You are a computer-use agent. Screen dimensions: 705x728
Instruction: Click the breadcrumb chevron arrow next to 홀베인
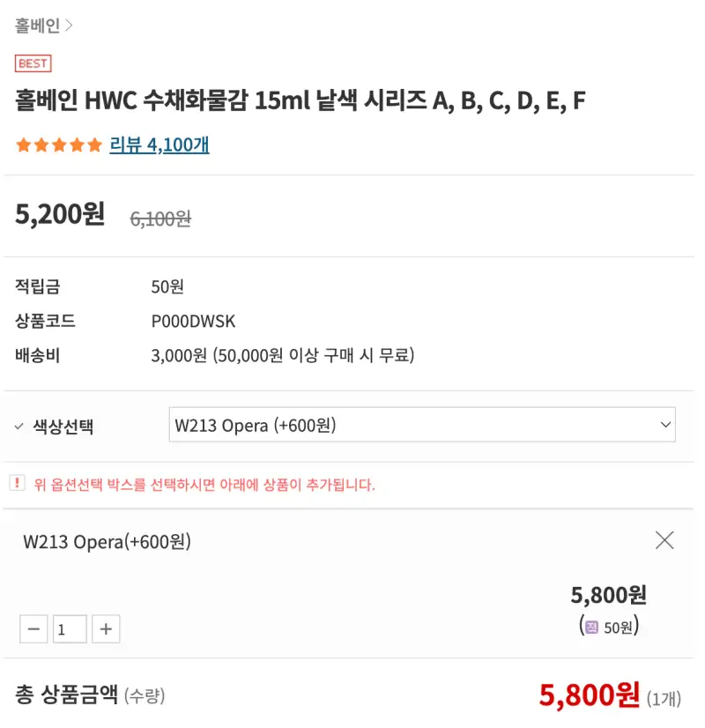tap(70, 26)
